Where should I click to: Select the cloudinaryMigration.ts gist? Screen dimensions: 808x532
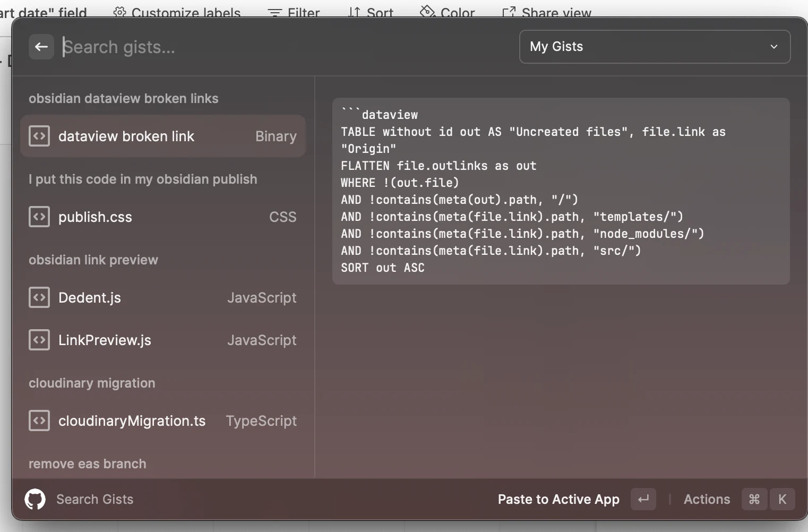click(x=163, y=421)
